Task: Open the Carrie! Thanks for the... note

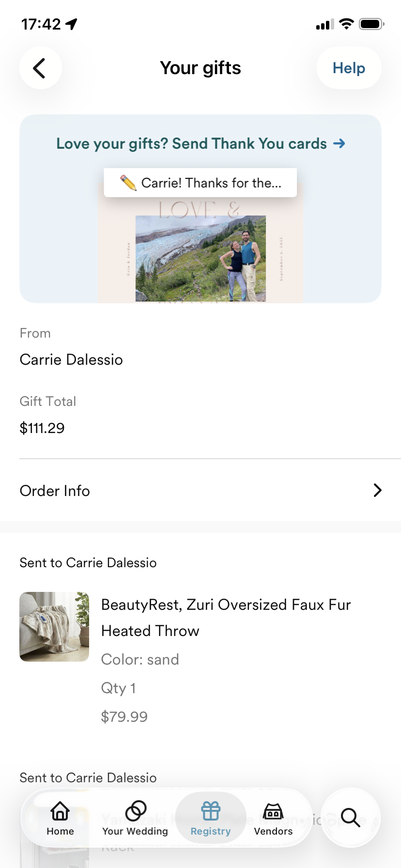Action: [x=200, y=183]
